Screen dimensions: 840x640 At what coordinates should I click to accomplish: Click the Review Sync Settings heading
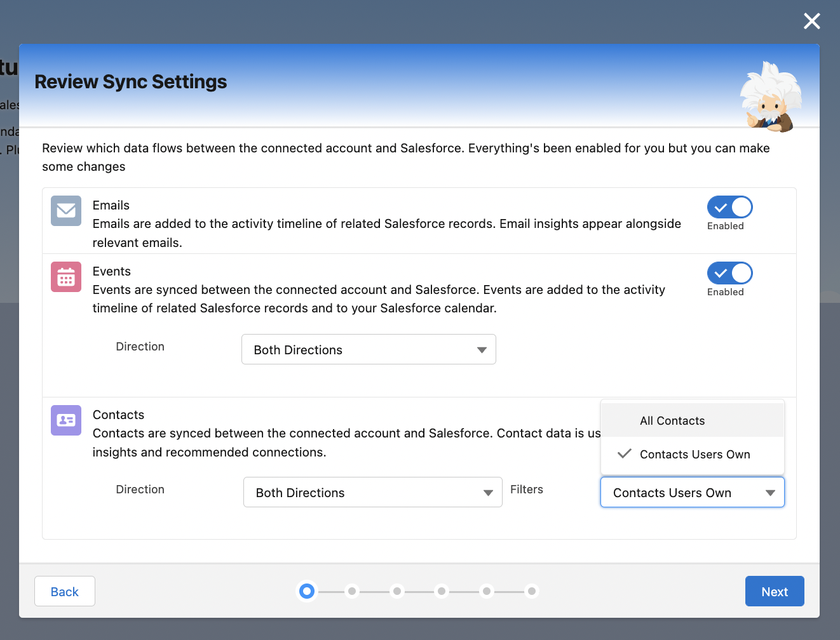point(131,82)
